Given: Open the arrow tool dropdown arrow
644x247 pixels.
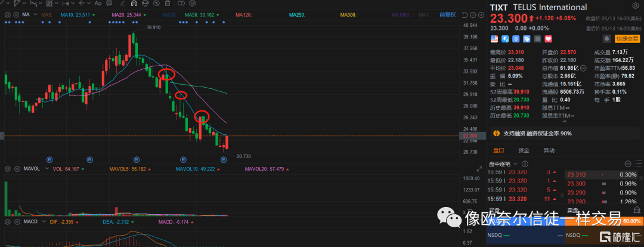Looking at the screenshot, I should (89, 4).
